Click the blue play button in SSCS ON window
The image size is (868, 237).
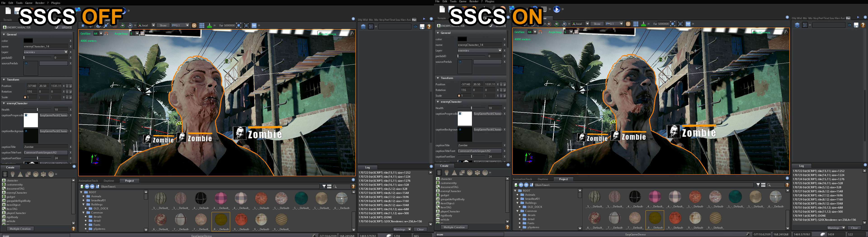557,9
